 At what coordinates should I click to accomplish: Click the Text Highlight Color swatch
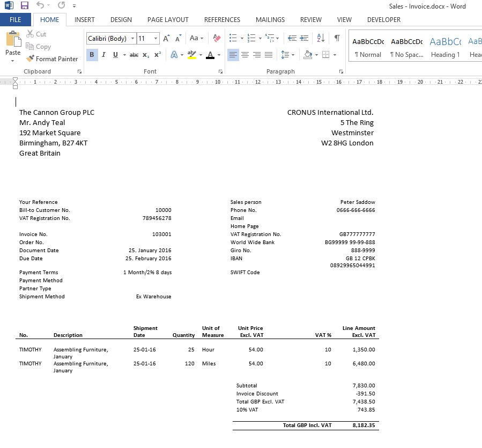191,54
